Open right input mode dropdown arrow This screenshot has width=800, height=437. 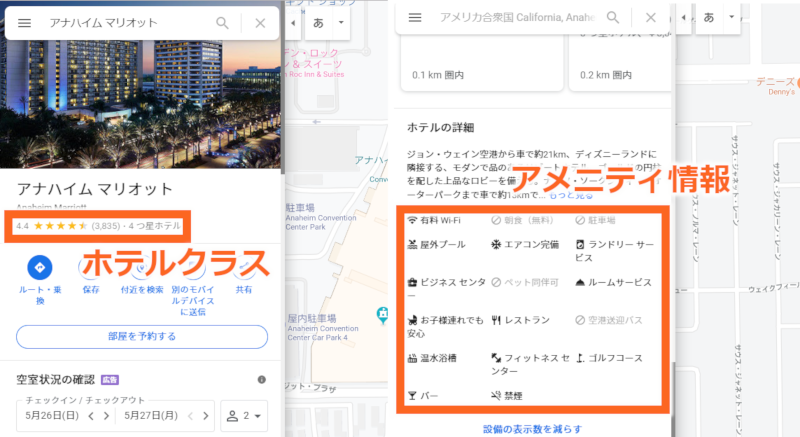(732, 17)
